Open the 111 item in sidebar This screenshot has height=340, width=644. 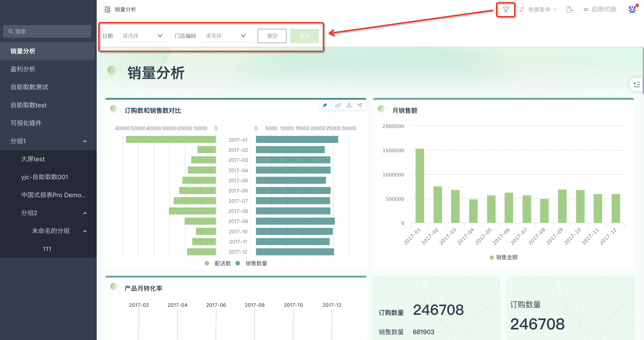(x=47, y=249)
